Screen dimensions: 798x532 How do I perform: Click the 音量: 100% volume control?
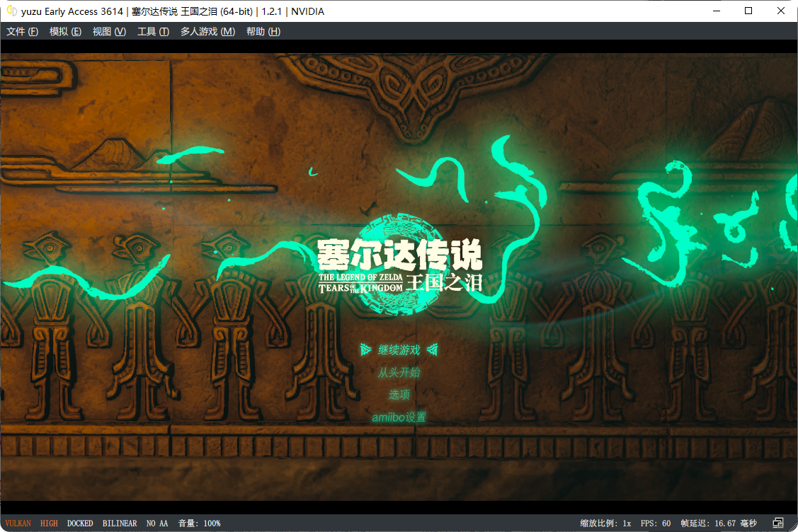point(199,524)
